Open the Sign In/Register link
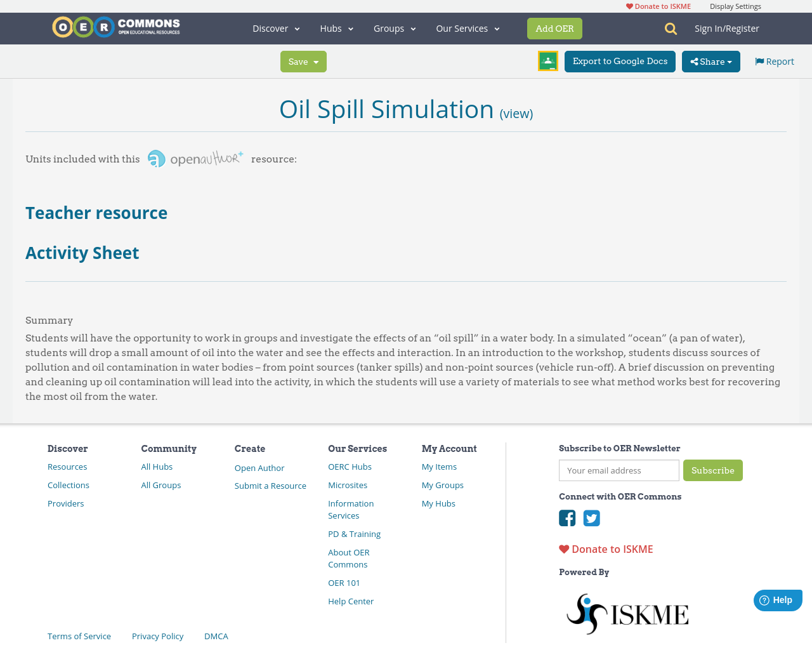812x650 pixels. [x=727, y=28]
